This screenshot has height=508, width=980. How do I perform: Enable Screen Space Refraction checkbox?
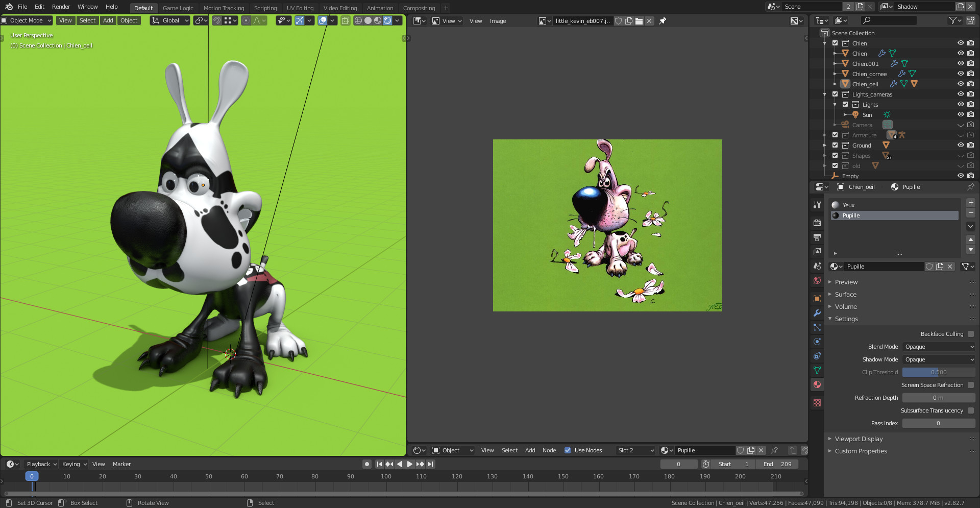pyautogui.click(x=971, y=385)
